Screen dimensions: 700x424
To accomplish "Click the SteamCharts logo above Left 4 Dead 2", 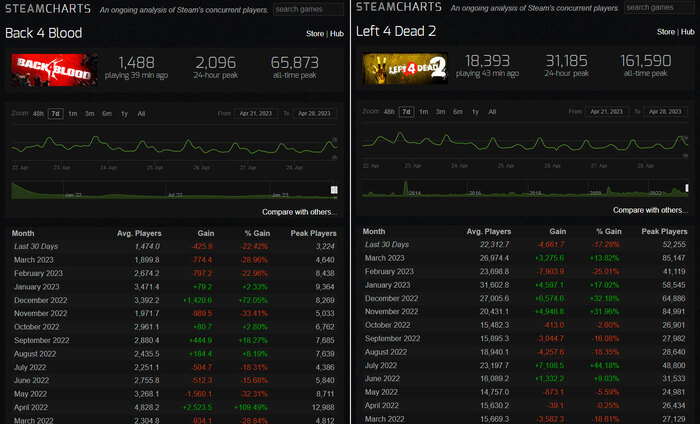I will pos(398,9).
